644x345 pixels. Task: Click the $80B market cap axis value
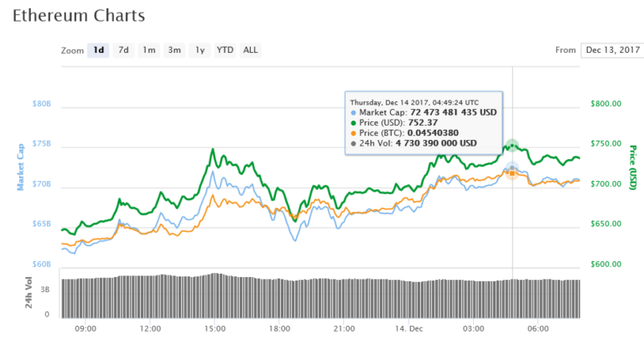pyautogui.click(x=41, y=104)
